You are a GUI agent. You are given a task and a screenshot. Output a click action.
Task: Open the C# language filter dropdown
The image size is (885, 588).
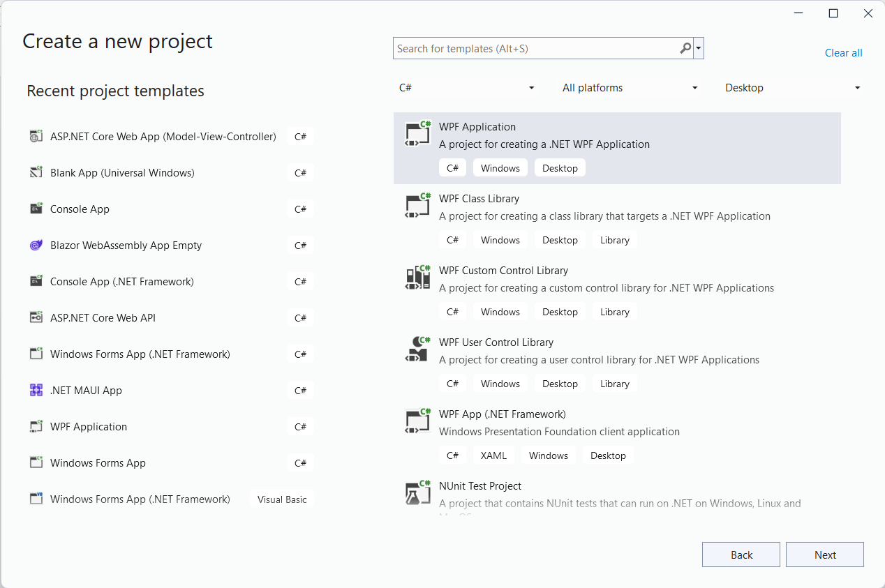(x=466, y=88)
